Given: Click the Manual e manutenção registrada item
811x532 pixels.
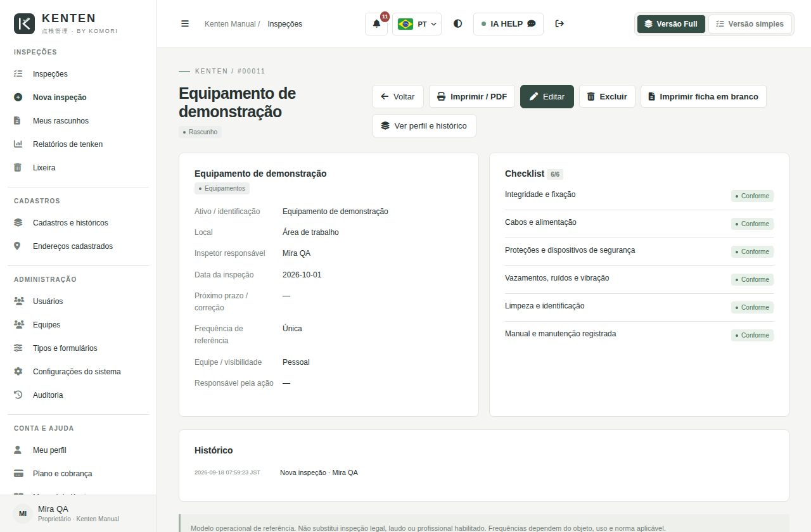Looking at the screenshot, I should click(x=560, y=334).
